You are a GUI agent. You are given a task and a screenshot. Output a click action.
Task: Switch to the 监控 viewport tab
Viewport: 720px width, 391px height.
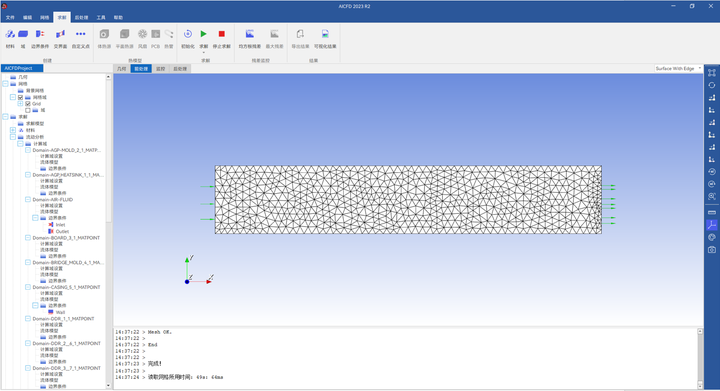160,68
